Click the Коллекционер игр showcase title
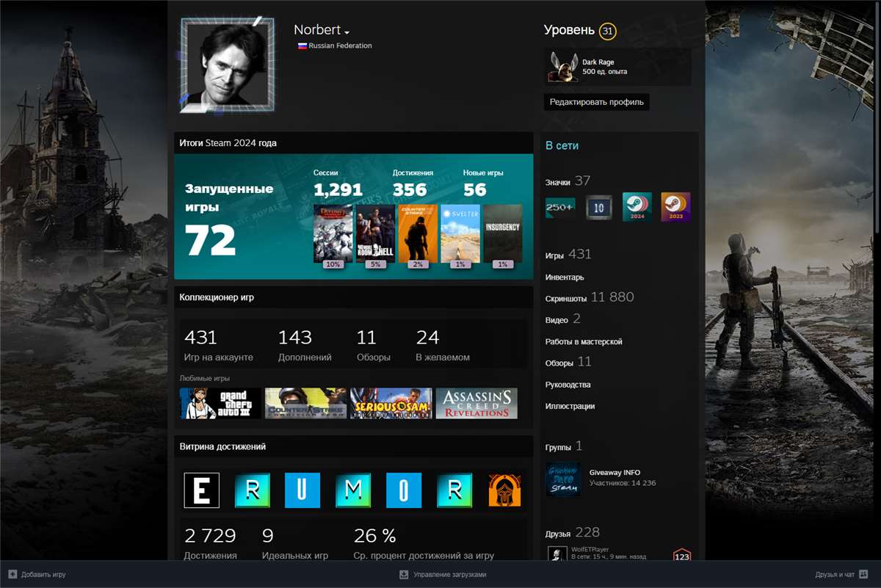 click(x=217, y=297)
